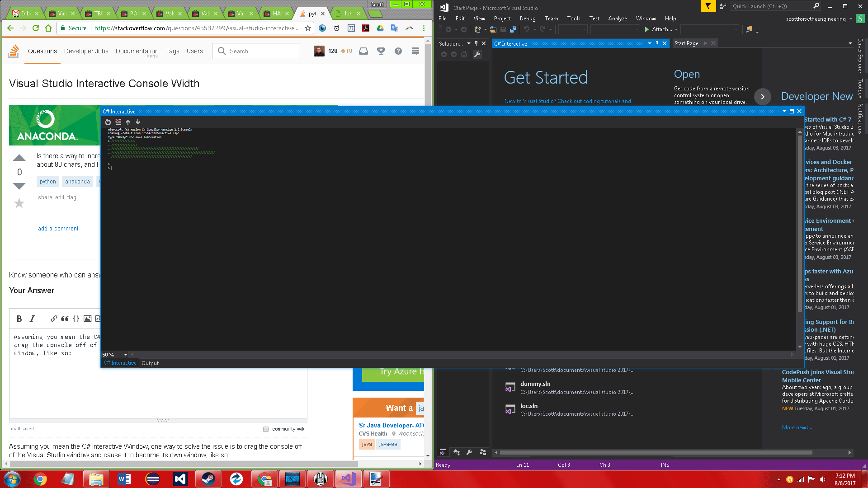Viewport: 868px width, 488px height.
Task: Click the Open File toolbar icon
Action: click(x=493, y=29)
